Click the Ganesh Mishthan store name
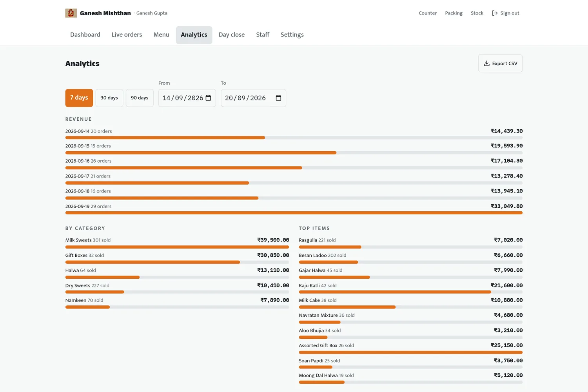The height and width of the screenshot is (392, 588). (x=105, y=13)
